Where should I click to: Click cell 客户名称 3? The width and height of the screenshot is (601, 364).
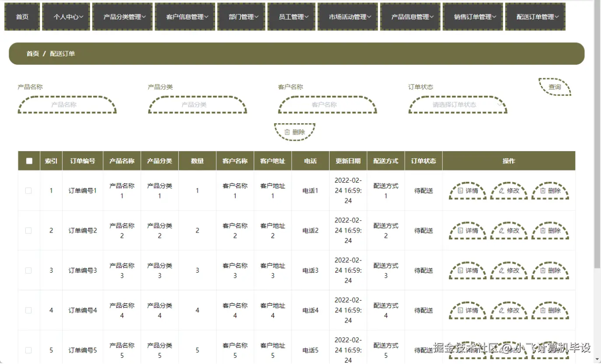click(235, 270)
